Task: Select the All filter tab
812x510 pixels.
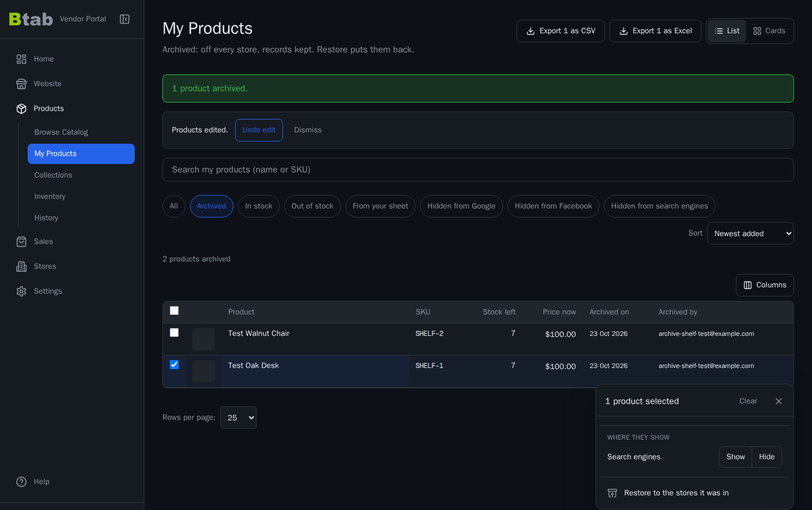Action: coord(174,206)
